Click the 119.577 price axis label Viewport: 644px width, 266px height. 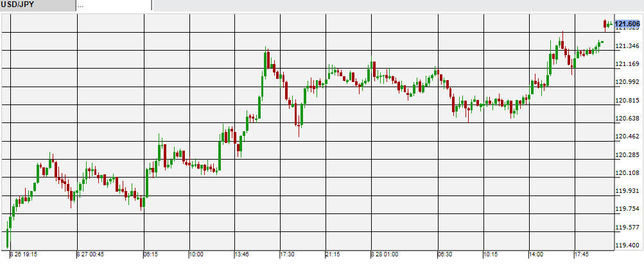(x=627, y=228)
